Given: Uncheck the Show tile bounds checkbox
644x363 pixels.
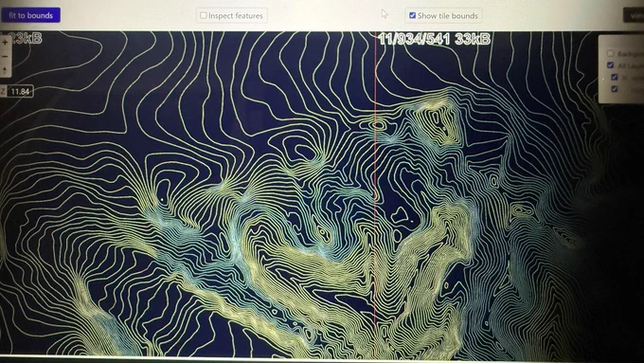Looking at the screenshot, I should coord(412,15).
